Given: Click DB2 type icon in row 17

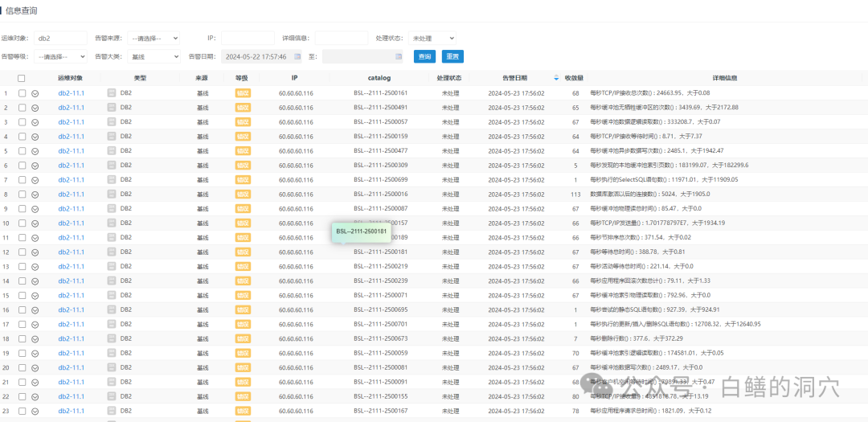Looking at the screenshot, I should (x=111, y=324).
